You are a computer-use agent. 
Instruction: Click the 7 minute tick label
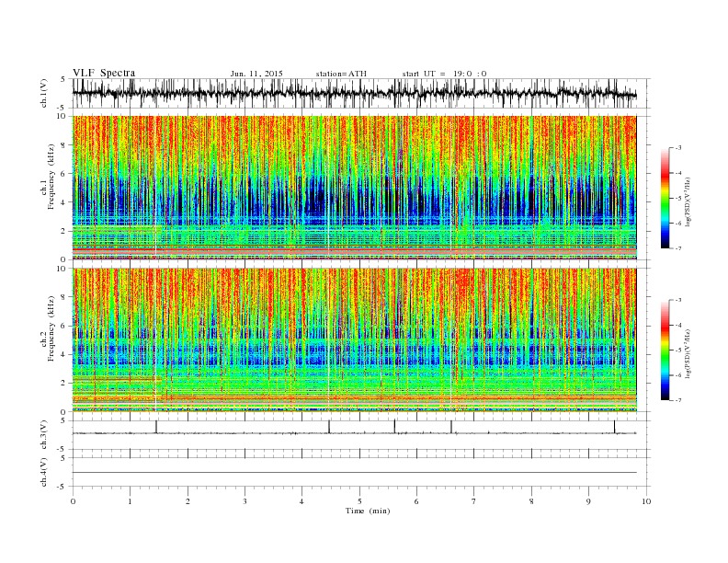tap(473, 501)
